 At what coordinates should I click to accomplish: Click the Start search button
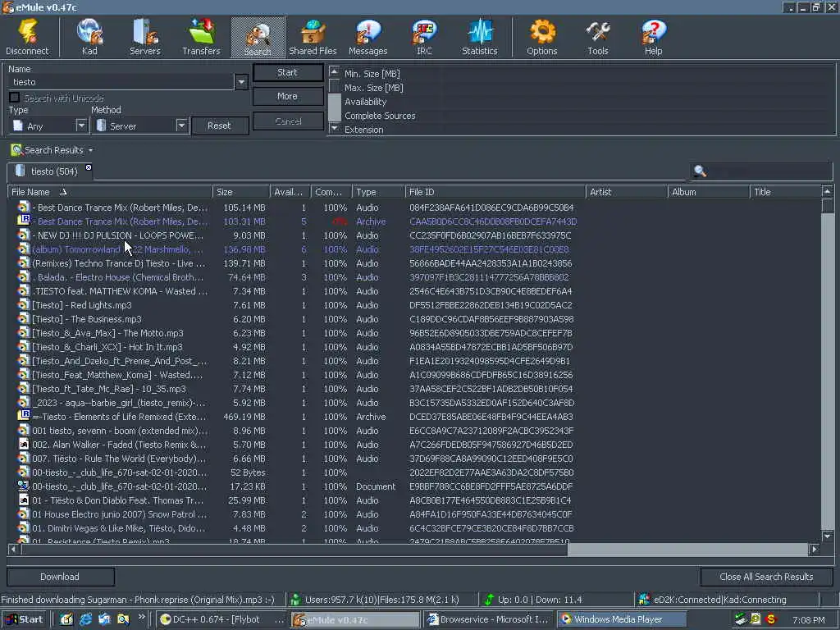click(x=288, y=72)
